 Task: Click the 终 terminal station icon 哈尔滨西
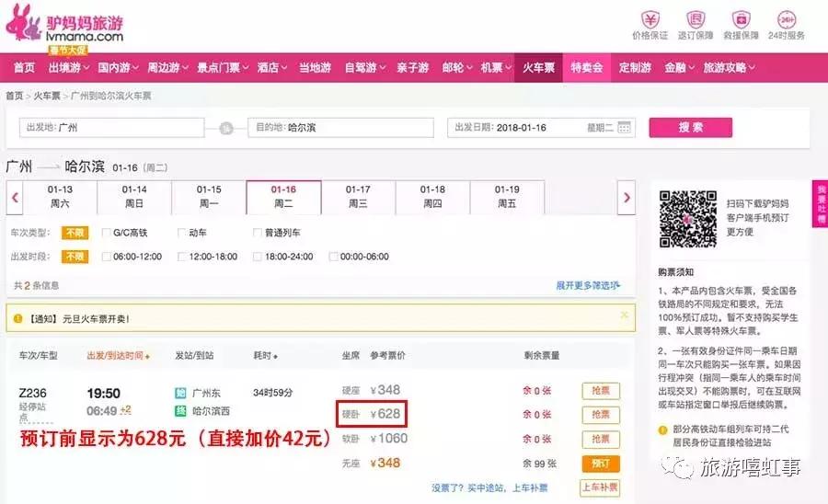(180, 410)
